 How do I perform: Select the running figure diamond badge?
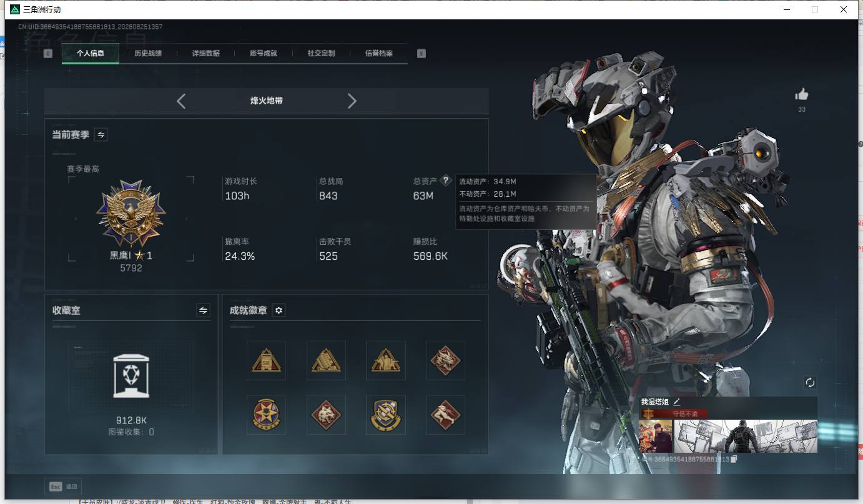pos(445,415)
